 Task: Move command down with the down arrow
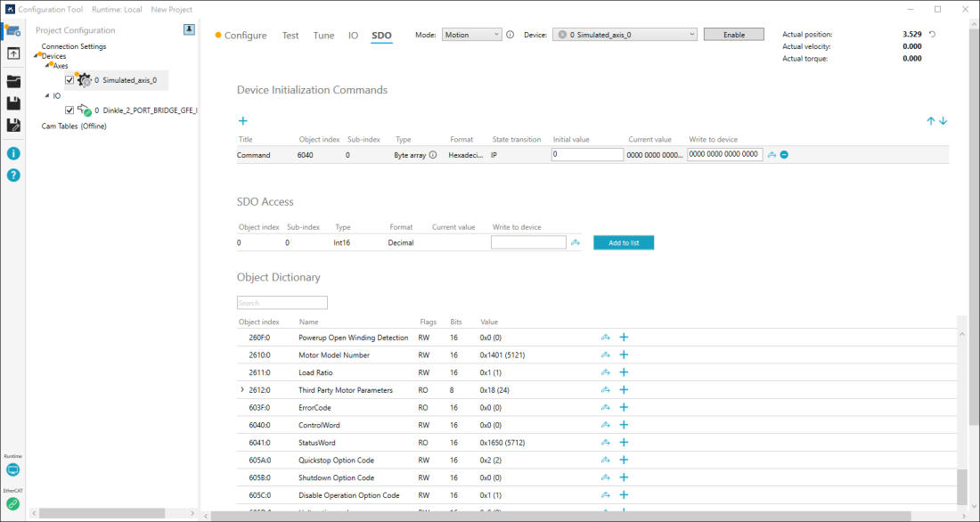943,121
